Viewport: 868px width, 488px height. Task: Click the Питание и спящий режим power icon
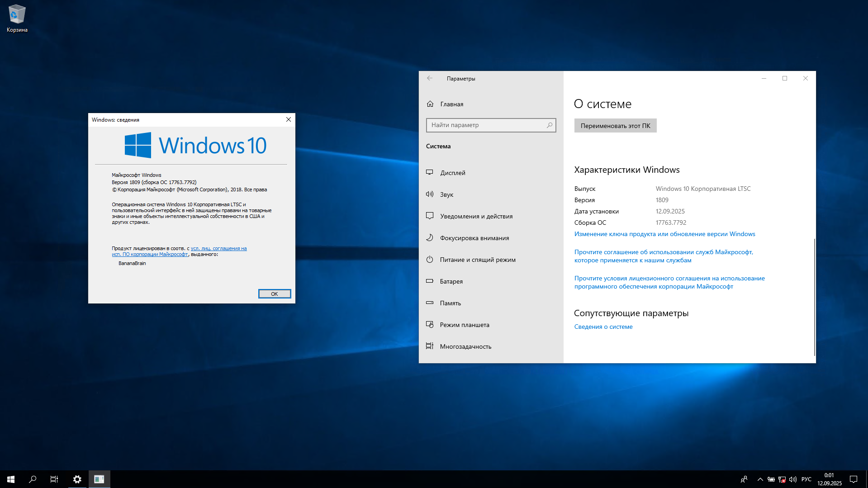pos(430,260)
